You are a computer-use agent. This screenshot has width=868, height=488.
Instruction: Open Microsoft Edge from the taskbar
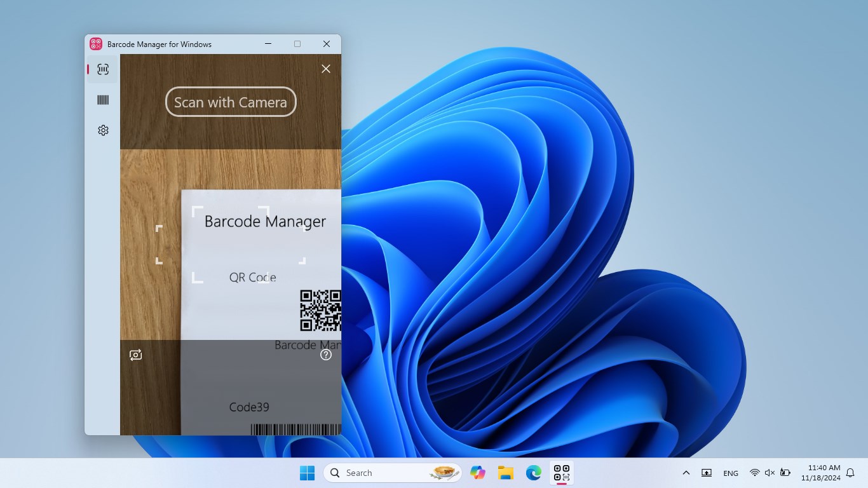(534, 473)
